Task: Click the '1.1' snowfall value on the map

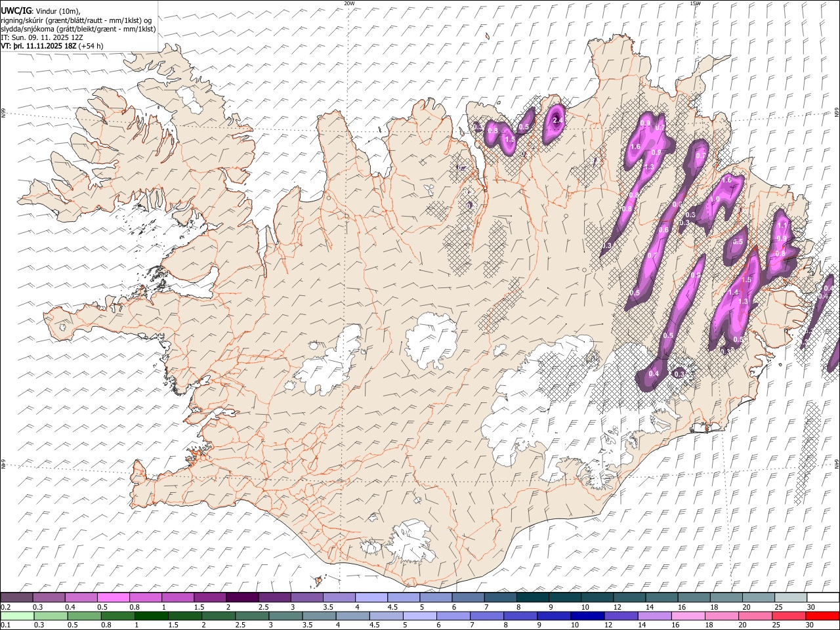Action: click(782, 225)
